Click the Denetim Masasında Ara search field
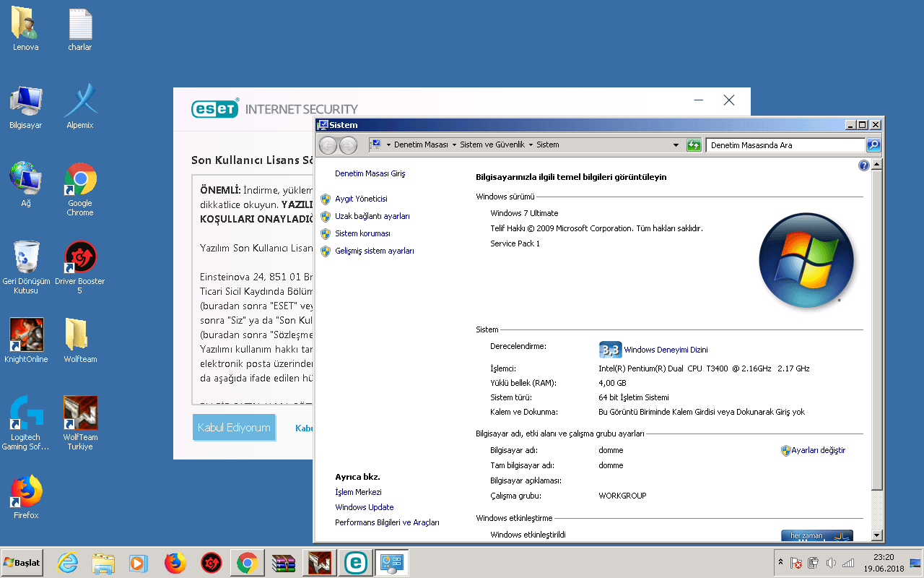The height and width of the screenshot is (578, 924). click(785, 145)
